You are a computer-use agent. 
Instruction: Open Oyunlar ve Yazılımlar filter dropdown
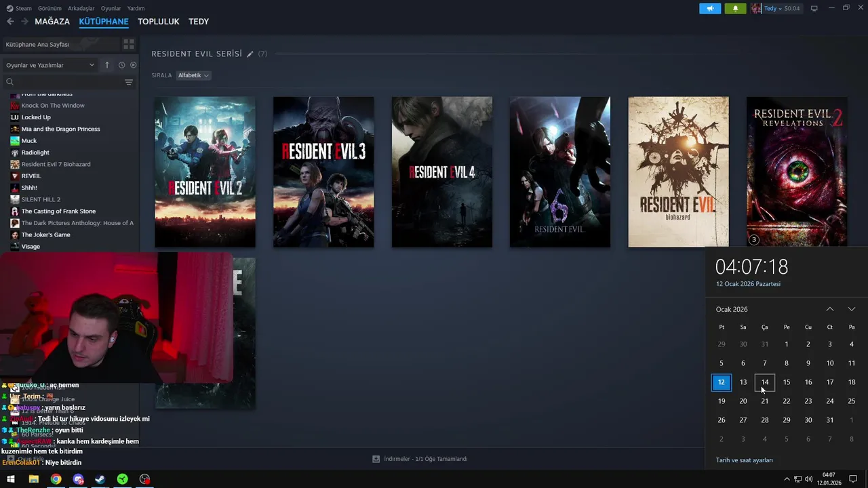click(50, 65)
